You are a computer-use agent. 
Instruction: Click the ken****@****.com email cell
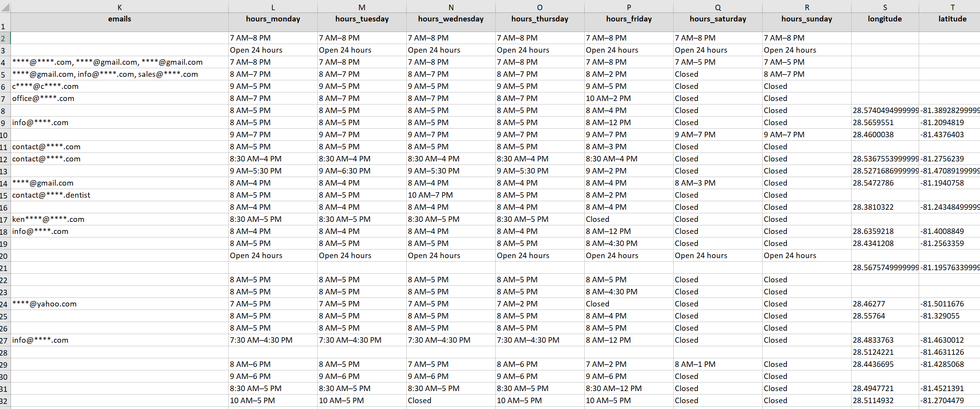[x=48, y=219]
